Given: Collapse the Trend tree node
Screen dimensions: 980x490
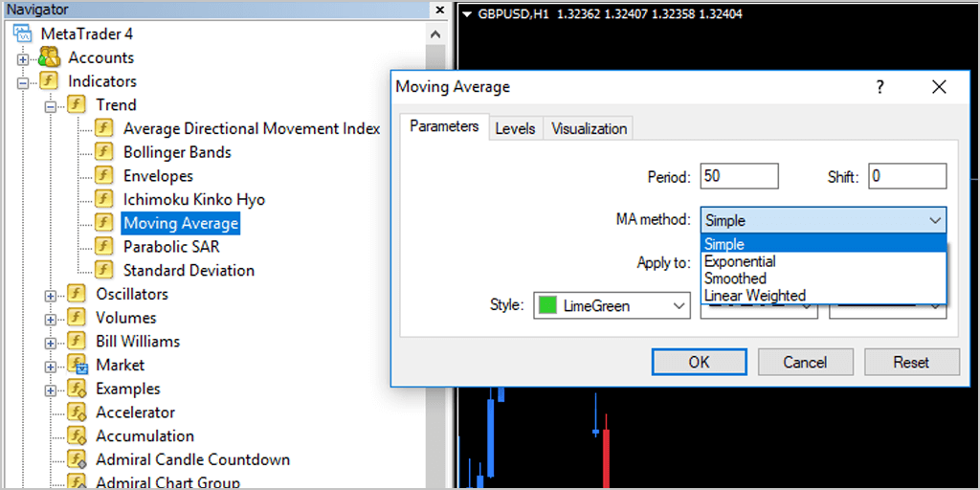Looking at the screenshot, I should point(52,107).
